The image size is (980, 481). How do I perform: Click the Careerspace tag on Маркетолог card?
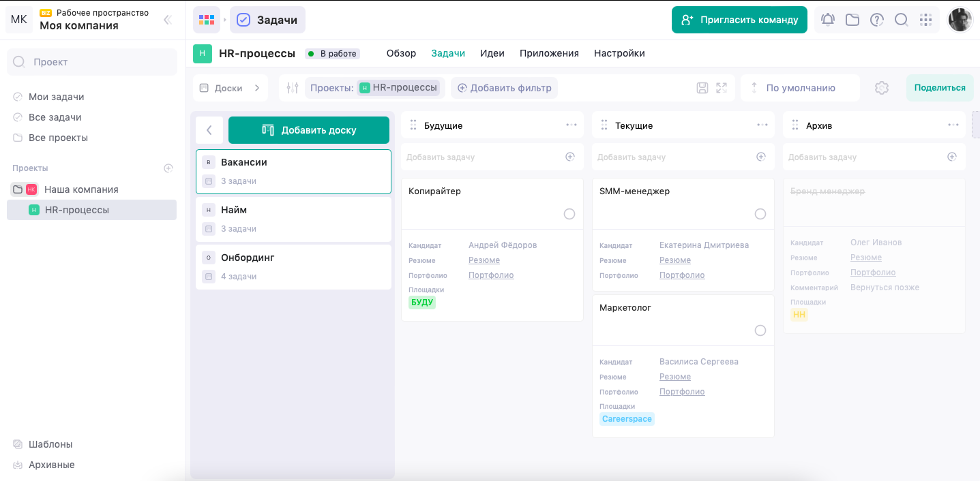pyautogui.click(x=627, y=419)
